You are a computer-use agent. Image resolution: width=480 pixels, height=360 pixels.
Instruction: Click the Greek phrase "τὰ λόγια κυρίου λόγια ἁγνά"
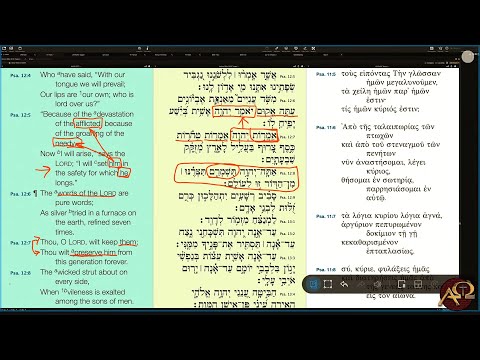tap(392, 216)
